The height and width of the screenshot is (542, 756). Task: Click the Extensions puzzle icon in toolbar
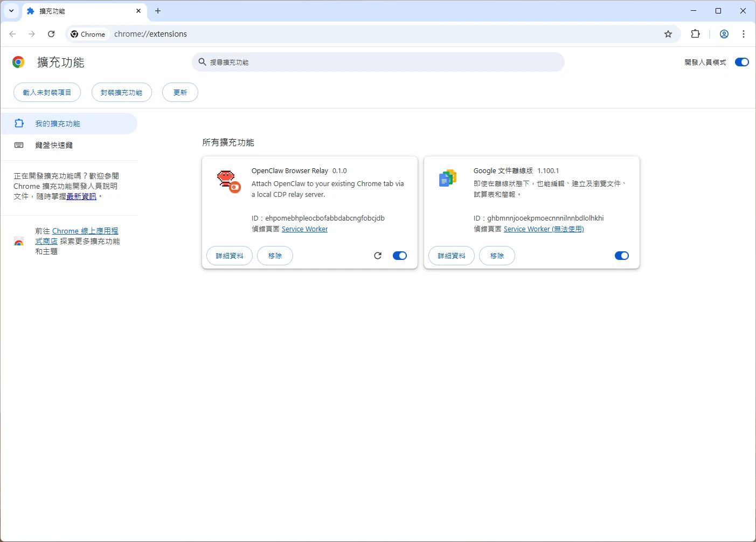click(696, 34)
